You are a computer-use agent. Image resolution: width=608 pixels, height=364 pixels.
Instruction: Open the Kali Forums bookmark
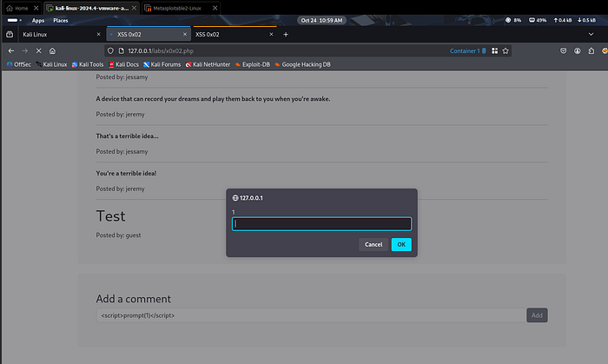162,65
